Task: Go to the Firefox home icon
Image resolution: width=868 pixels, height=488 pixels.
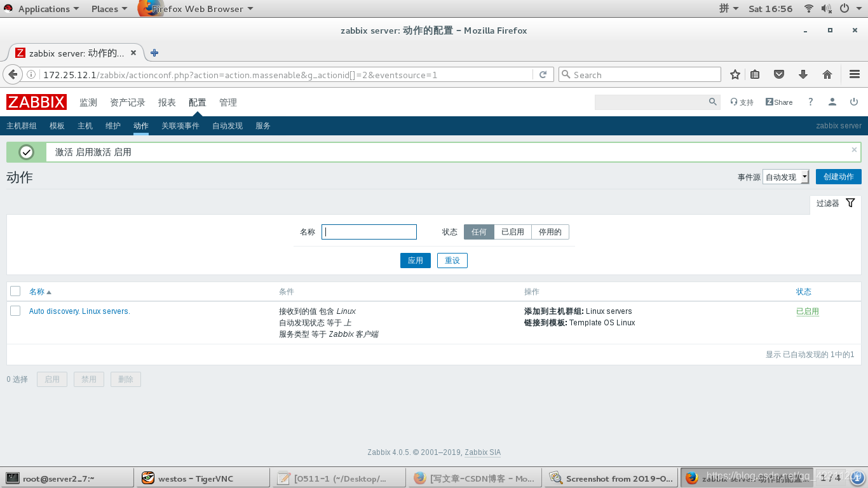Action: (827, 74)
